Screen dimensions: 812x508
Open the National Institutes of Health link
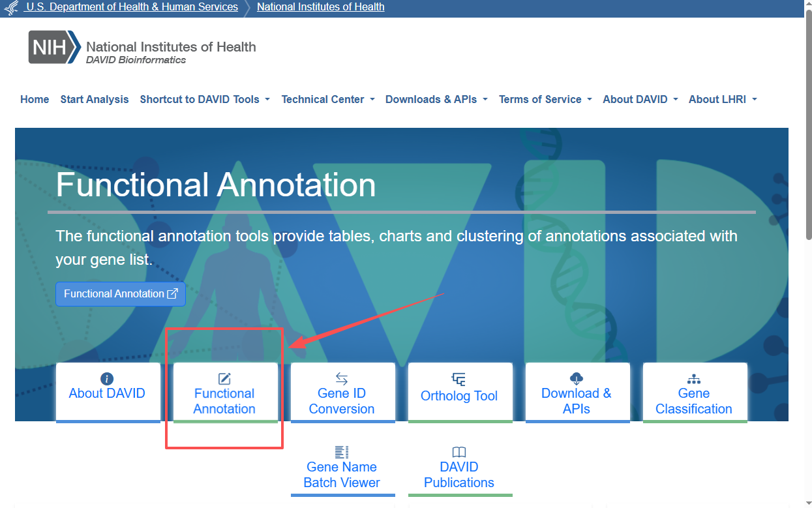point(320,7)
